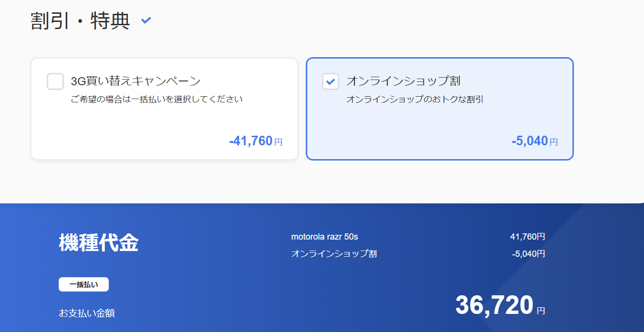This screenshot has width=644, height=332.
Task: Enable the 3G買い替えキャンペーン checkbox
Action: pyautogui.click(x=55, y=81)
